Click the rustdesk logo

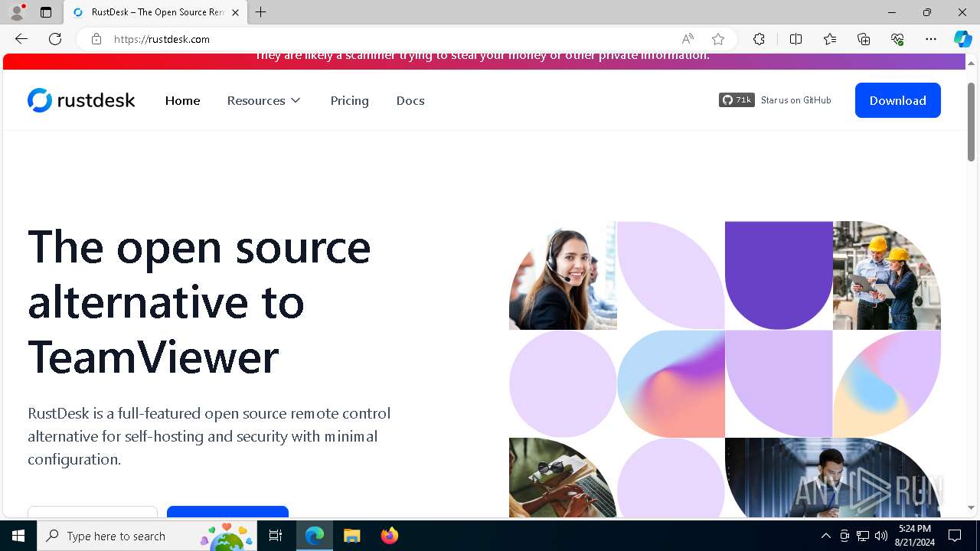[x=81, y=100]
